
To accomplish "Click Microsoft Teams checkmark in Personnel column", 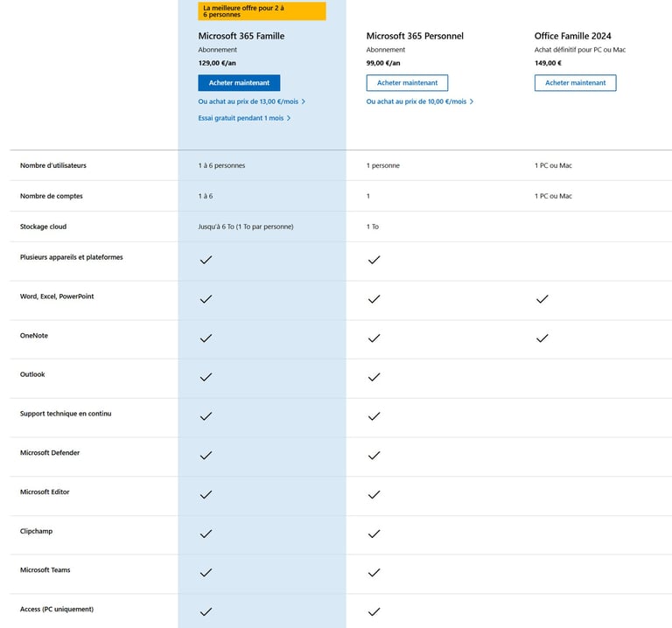I will click(x=374, y=573).
